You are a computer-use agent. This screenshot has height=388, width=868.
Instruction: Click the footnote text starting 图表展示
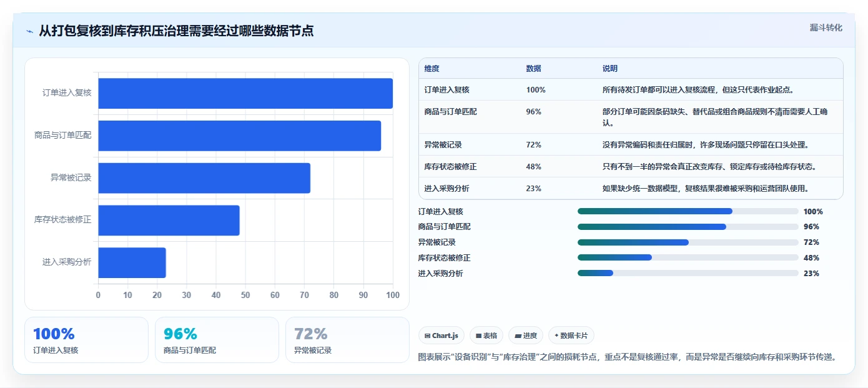click(627, 357)
